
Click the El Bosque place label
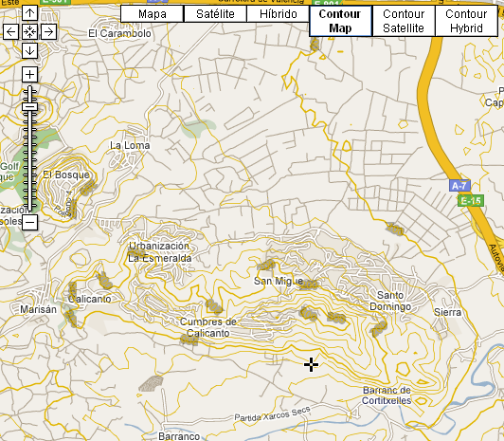[66, 175]
